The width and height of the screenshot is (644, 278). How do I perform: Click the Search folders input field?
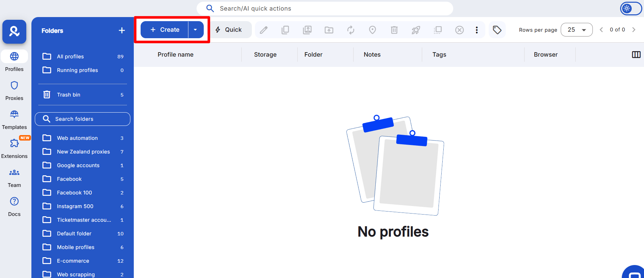(83, 119)
